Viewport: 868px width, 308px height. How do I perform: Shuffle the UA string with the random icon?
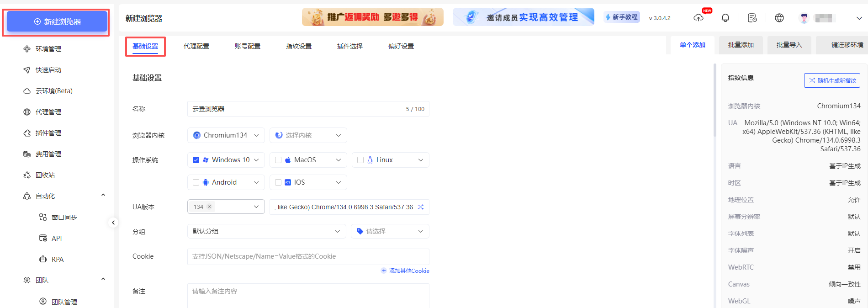(x=421, y=207)
